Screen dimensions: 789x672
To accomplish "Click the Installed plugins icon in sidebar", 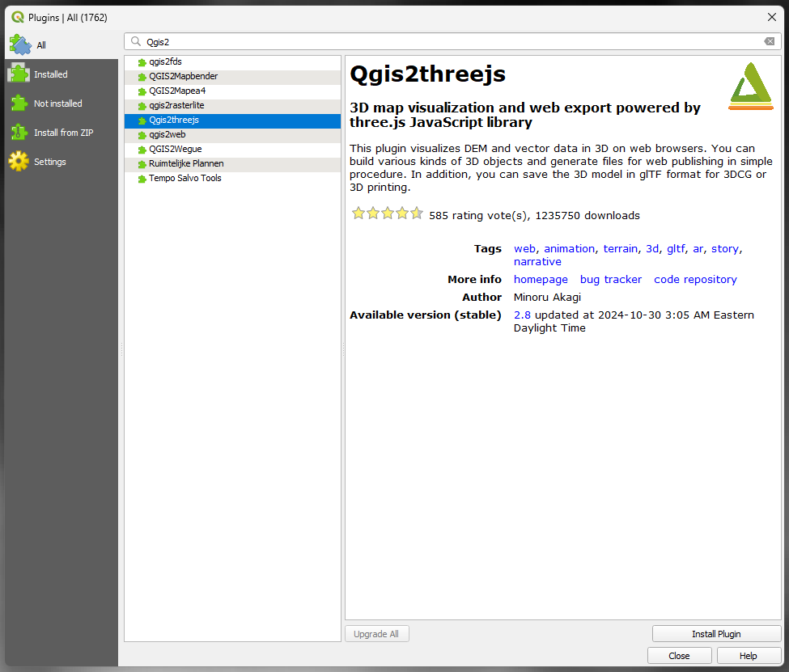I will click(19, 74).
